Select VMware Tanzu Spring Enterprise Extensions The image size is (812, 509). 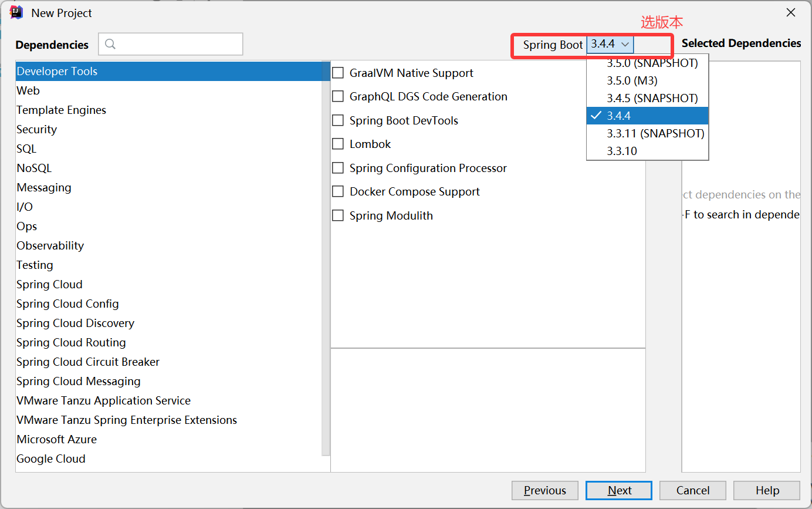tap(169, 420)
